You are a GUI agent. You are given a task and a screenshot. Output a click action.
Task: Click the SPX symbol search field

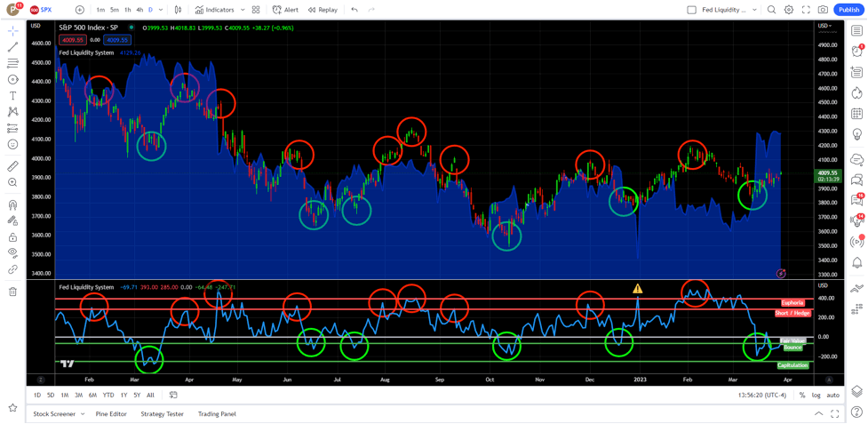[46, 10]
